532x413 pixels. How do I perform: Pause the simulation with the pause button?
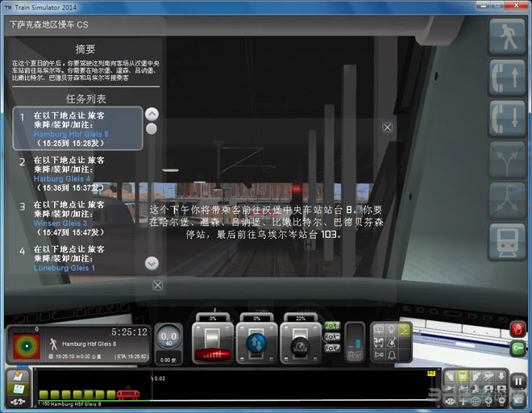point(518,382)
